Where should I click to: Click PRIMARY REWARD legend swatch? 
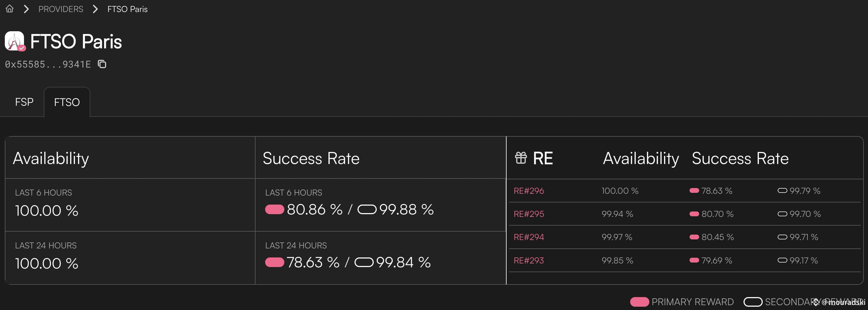(639, 302)
